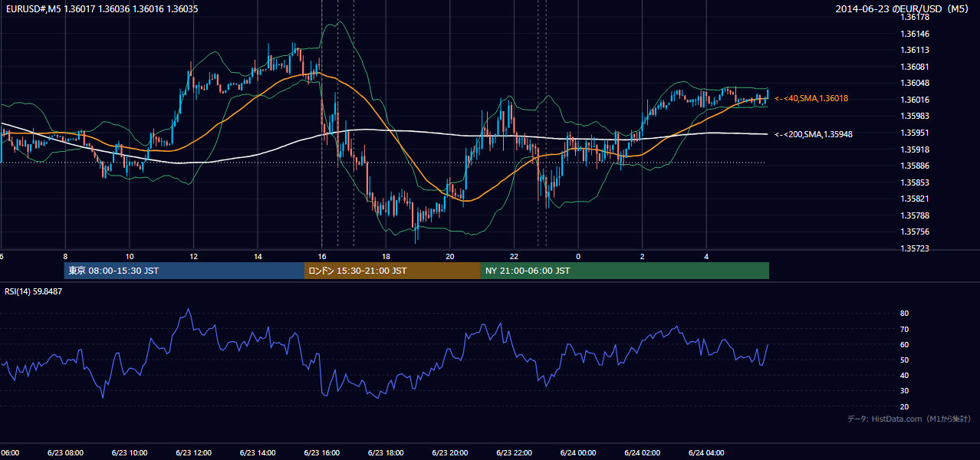The height and width of the screenshot is (460, 980).
Task: Click hour 18 tick under price chart
Action: point(386,256)
